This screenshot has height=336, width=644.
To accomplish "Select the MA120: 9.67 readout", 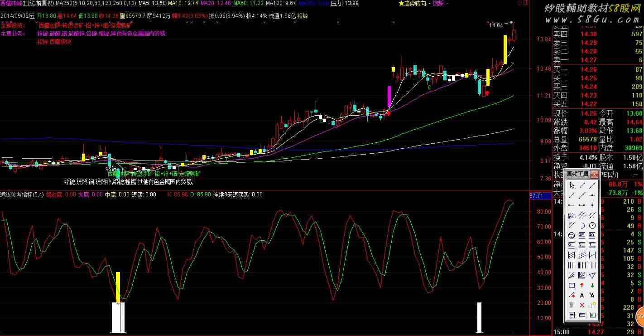I will (x=281, y=3).
